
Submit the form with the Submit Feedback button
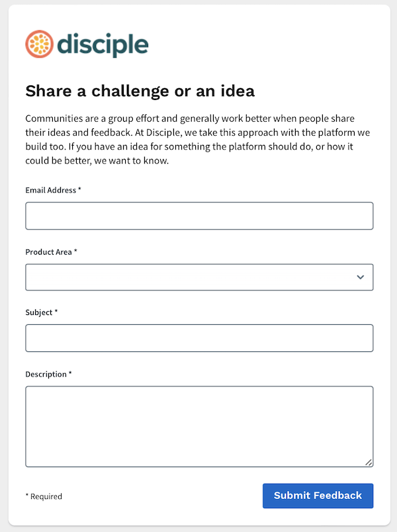point(318,496)
